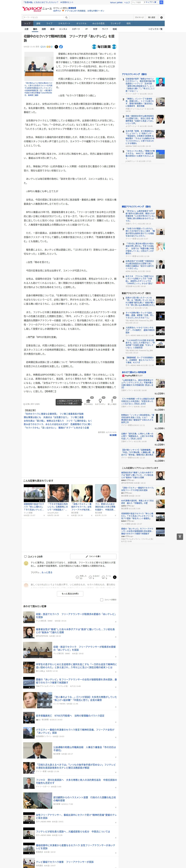
Task: Toggle コメント非表示 checkbox
Action: click(102, 600)
